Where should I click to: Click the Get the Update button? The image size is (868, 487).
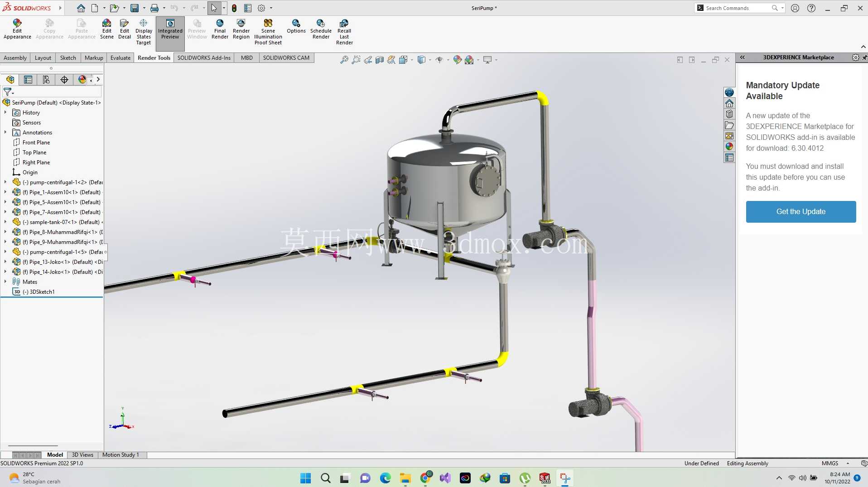pos(800,211)
